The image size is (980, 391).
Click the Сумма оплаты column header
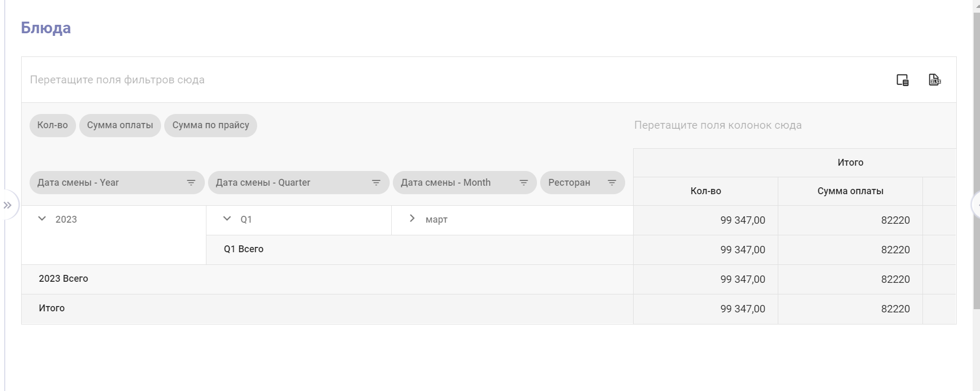850,191
